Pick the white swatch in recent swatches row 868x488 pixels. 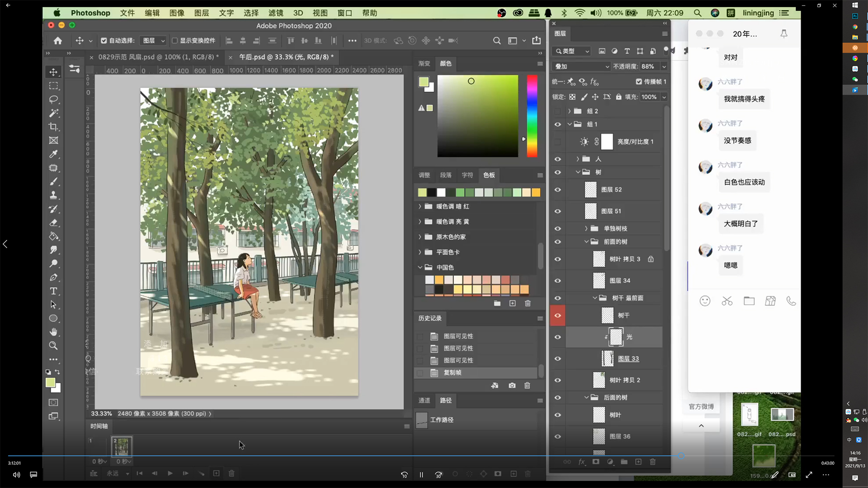(441, 193)
